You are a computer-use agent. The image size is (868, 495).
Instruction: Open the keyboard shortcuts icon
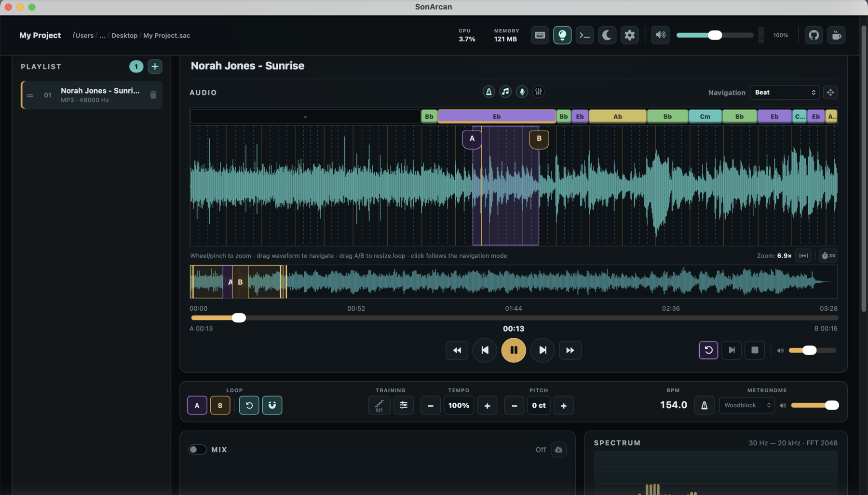[540, 35]
